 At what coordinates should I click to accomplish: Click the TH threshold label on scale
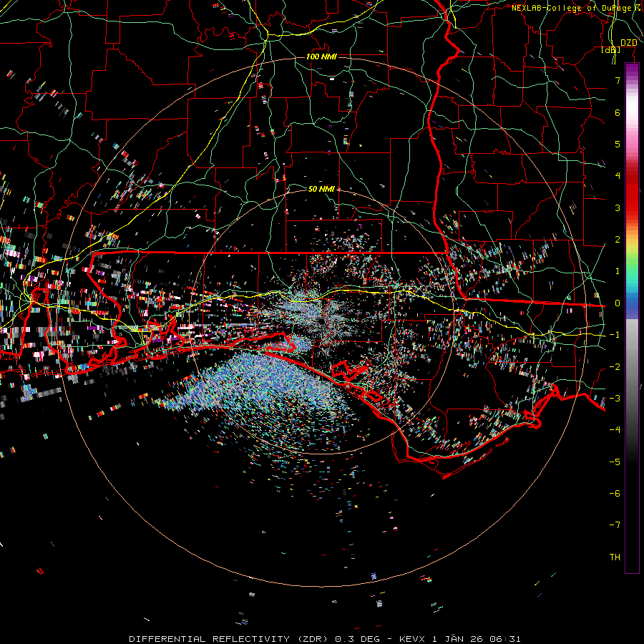[615, 557]
